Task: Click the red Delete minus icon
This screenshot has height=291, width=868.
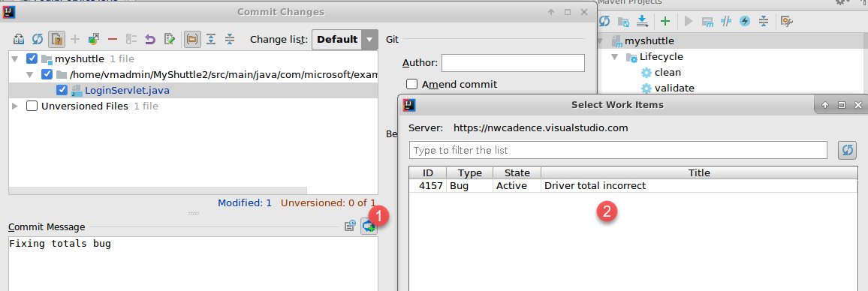Action: [113, 39]
